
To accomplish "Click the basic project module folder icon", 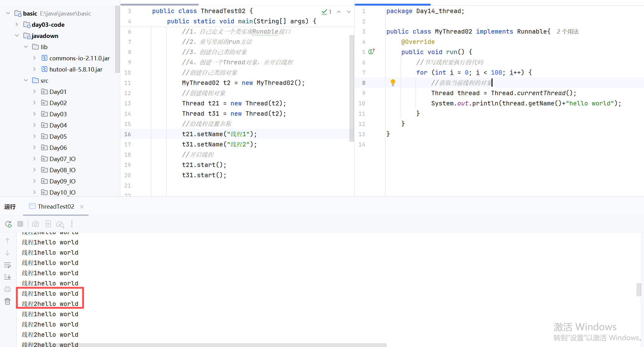I will click(18, 13).
